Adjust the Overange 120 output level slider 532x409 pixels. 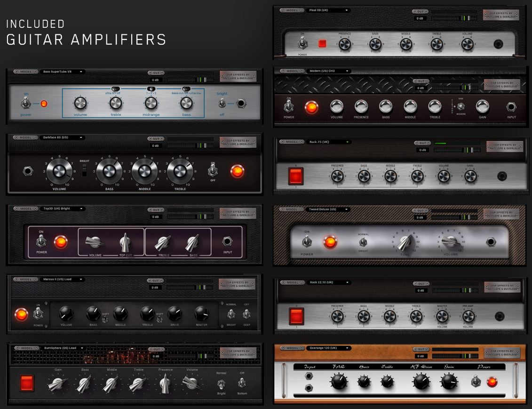455,356
